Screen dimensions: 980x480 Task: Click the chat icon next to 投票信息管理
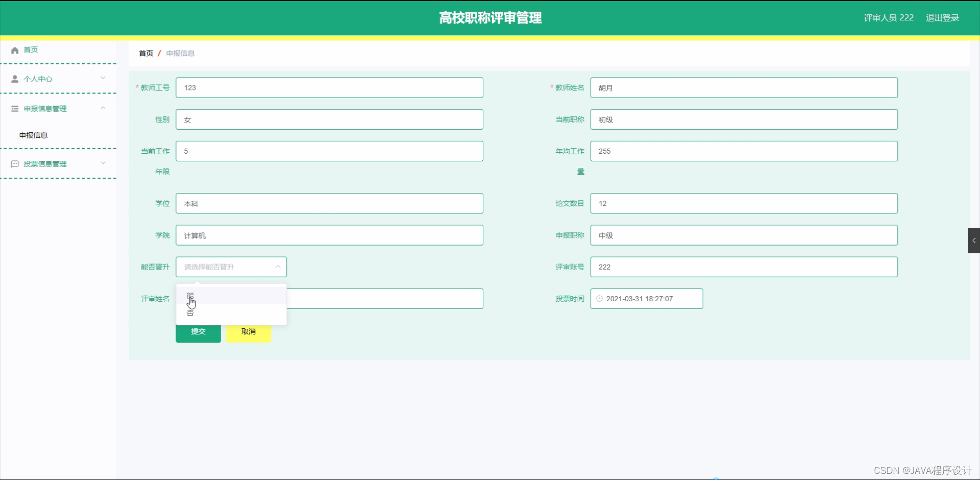[14, 164]
